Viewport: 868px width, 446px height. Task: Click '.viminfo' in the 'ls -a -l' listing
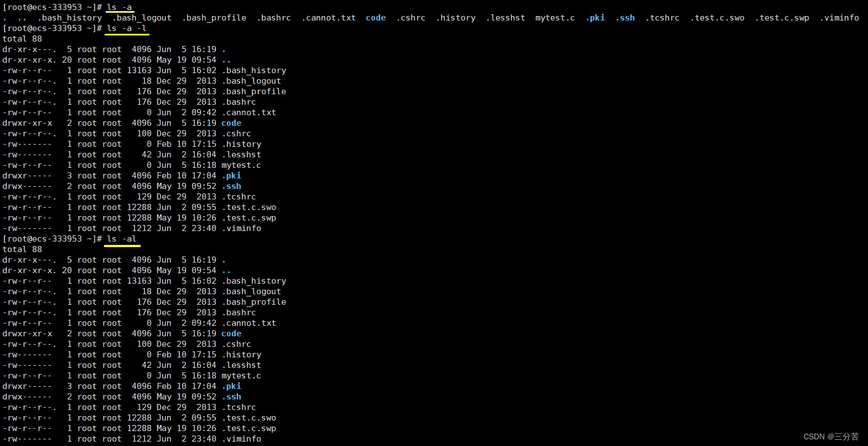[241, 228]
